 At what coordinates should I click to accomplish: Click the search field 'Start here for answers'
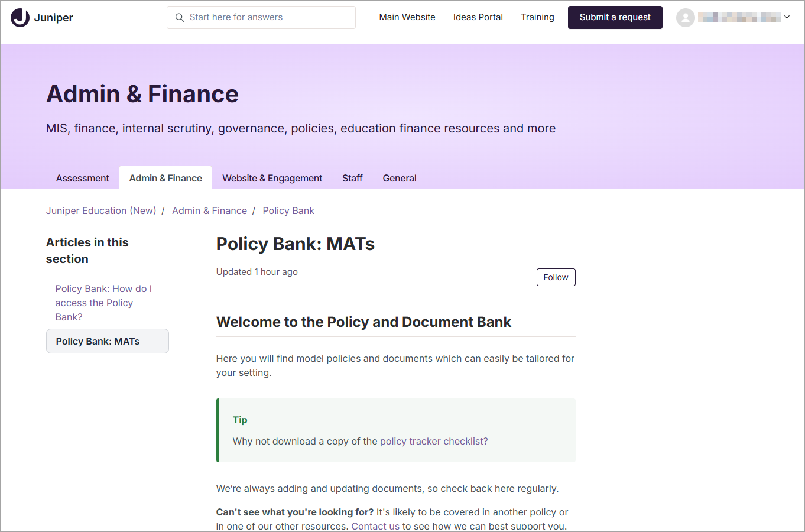click(261, 18)
